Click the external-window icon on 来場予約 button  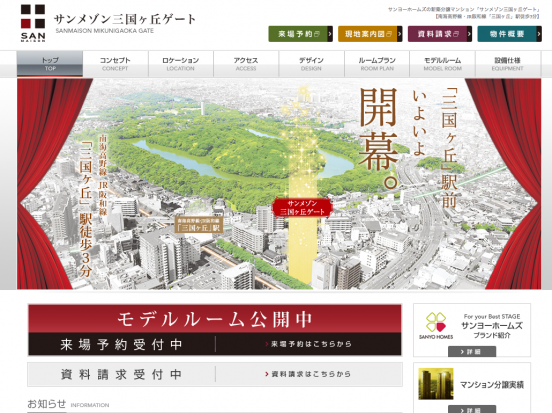[317, 34]
